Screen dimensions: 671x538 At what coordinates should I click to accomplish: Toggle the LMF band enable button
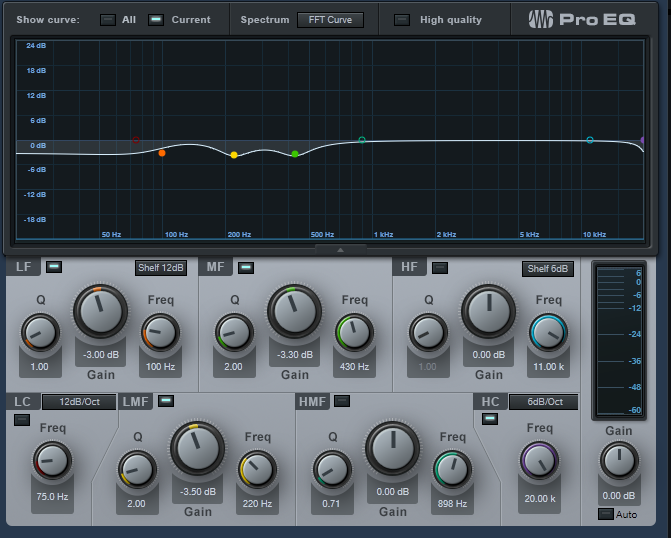(166, 401)
